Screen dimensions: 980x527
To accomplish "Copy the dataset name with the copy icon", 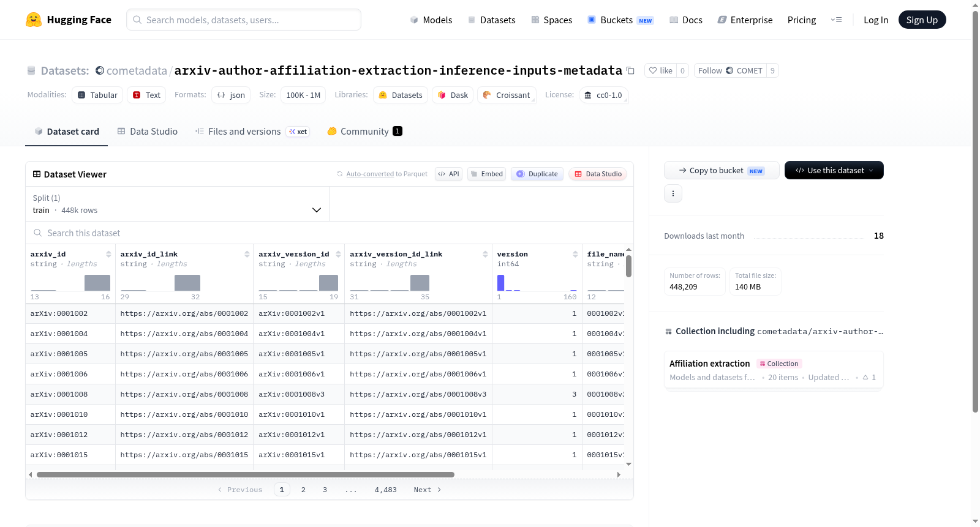I will point(630,70).
